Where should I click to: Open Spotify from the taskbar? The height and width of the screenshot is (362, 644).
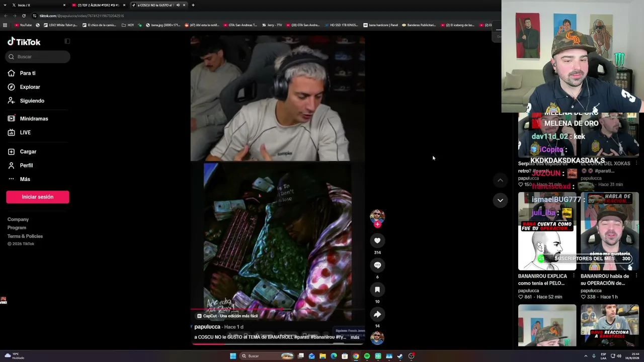tap(367, 356)
